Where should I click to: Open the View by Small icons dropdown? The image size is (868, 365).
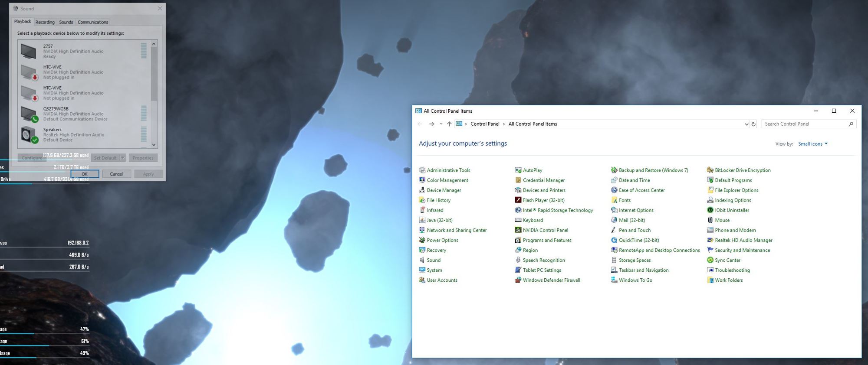(812, 143)
